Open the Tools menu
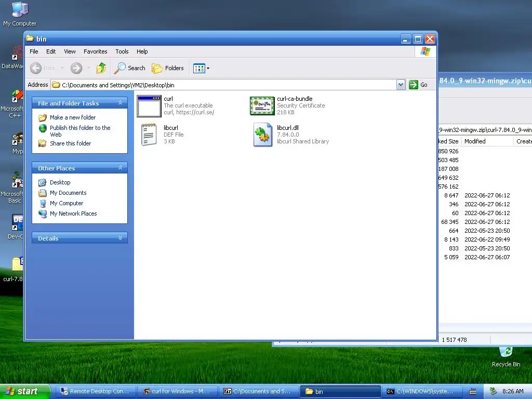 122,51
